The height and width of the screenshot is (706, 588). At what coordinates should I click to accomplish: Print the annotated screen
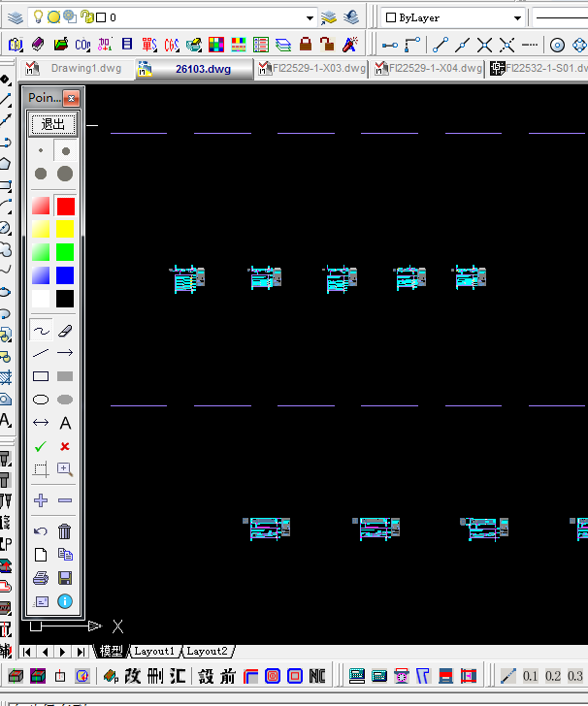41,578
